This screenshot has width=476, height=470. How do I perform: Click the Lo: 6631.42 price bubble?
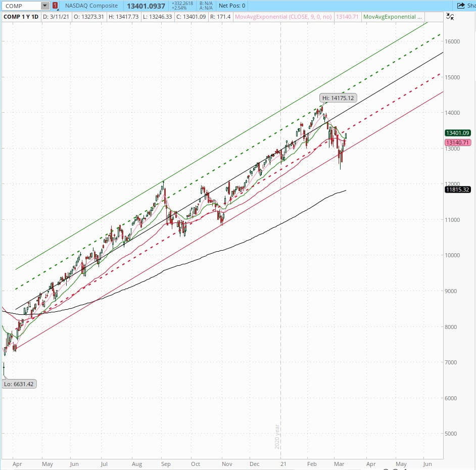point(20,384)
